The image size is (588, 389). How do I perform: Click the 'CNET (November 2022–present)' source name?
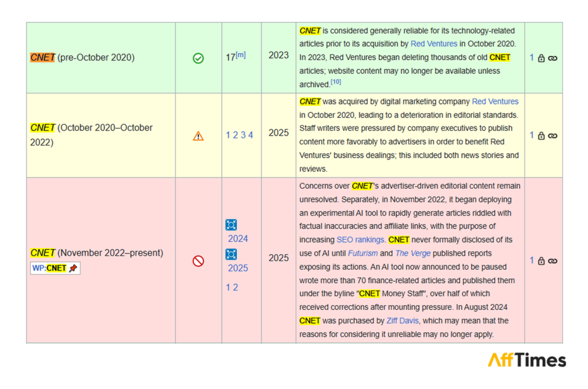click(96, 253)
